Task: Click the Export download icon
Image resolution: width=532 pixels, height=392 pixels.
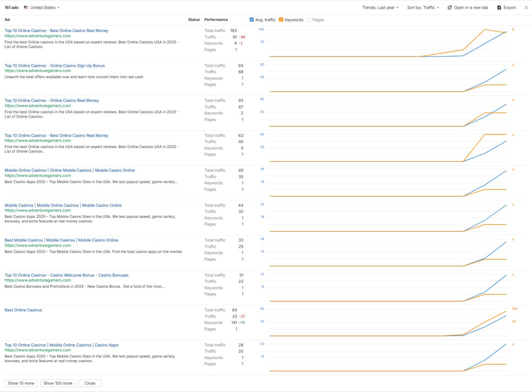Action: [x=499, y=7]
